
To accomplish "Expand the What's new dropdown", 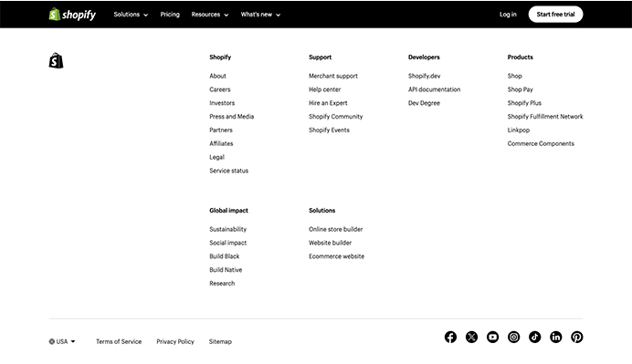I will (x=260, y=15).
